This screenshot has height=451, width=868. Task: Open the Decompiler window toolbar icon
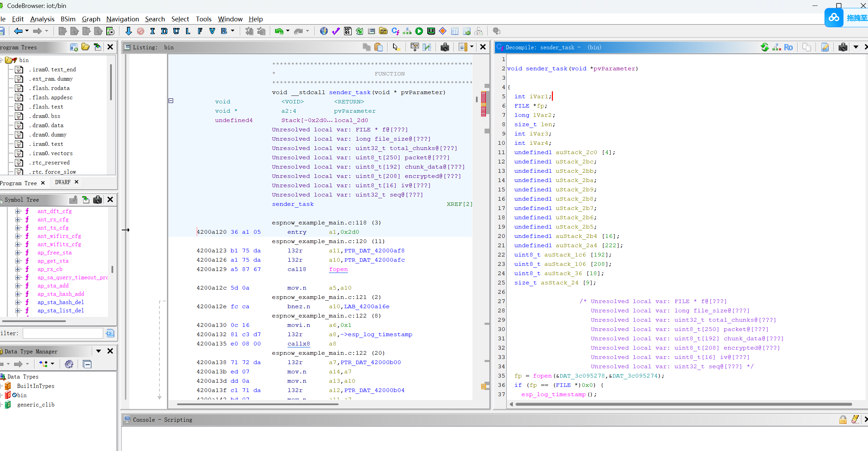395,31
